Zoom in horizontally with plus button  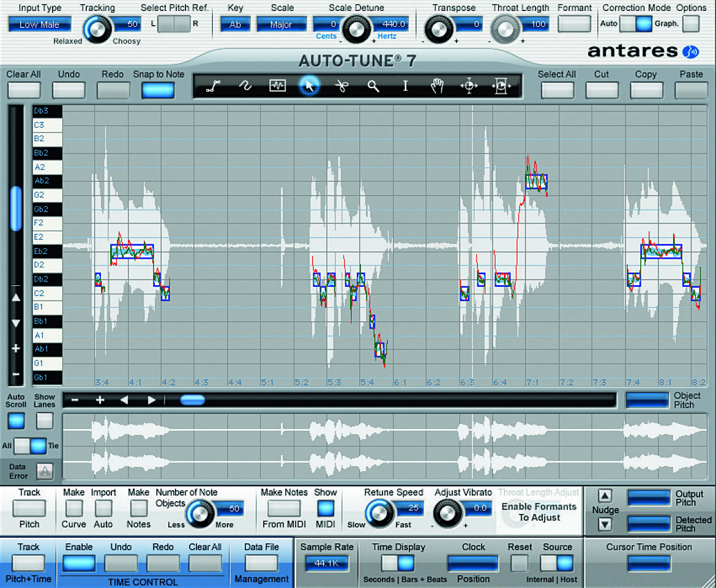[x=100, y=400]
